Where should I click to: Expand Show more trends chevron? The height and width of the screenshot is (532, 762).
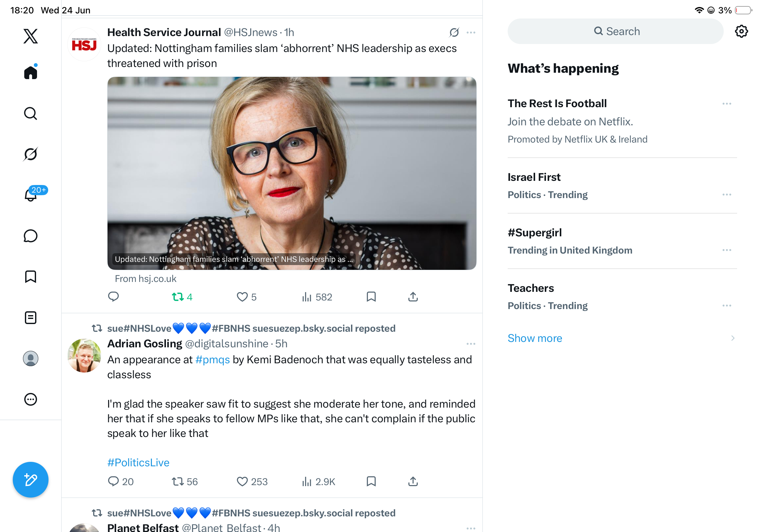click(732, 338)
